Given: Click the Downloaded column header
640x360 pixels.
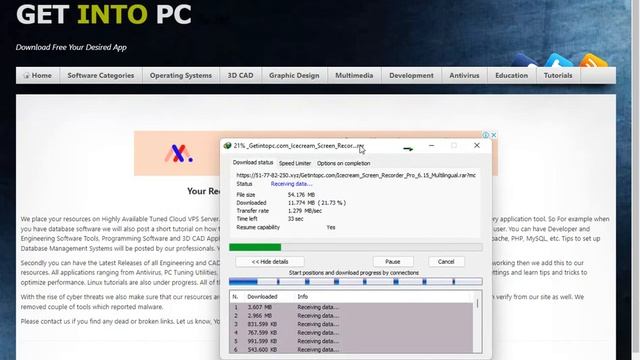Looking at the screenshot, I should coord(262,297).
